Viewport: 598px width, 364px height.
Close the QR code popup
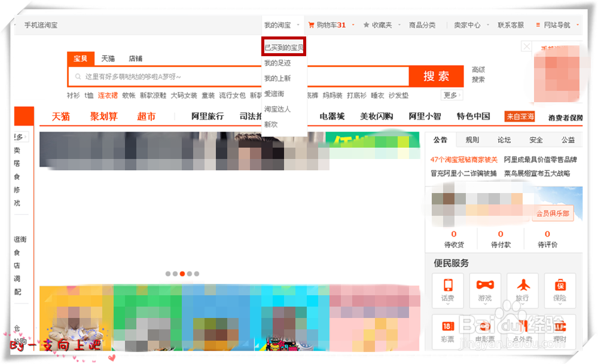click(527, 47)
